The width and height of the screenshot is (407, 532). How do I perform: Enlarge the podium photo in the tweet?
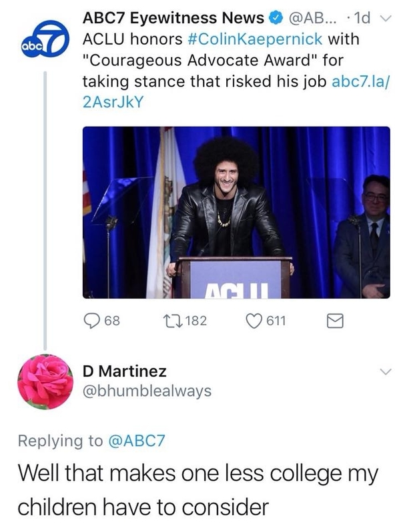(236, 212)
